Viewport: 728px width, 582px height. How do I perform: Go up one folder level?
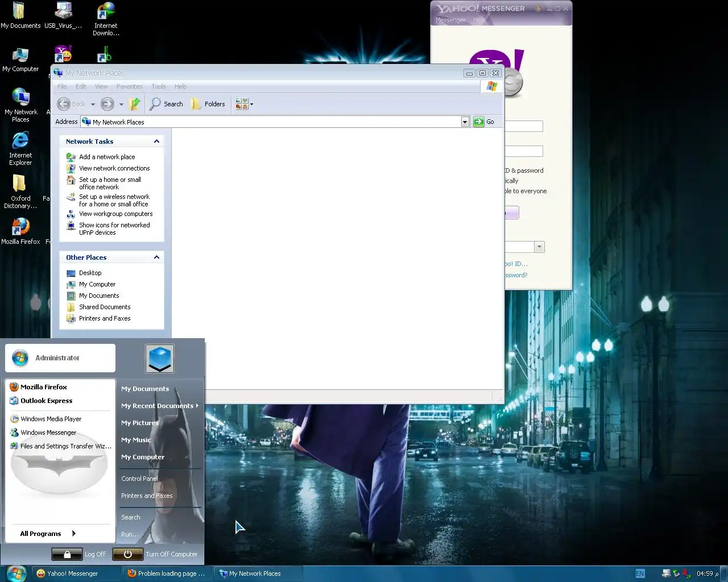(x=135, y=104)
